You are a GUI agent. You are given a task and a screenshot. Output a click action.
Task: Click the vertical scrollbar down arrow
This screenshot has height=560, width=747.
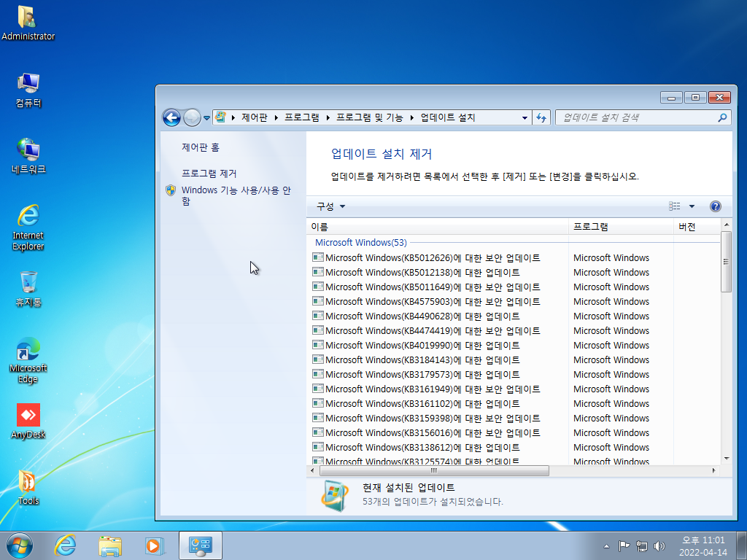pyautogui.click(x=726, y=459)
